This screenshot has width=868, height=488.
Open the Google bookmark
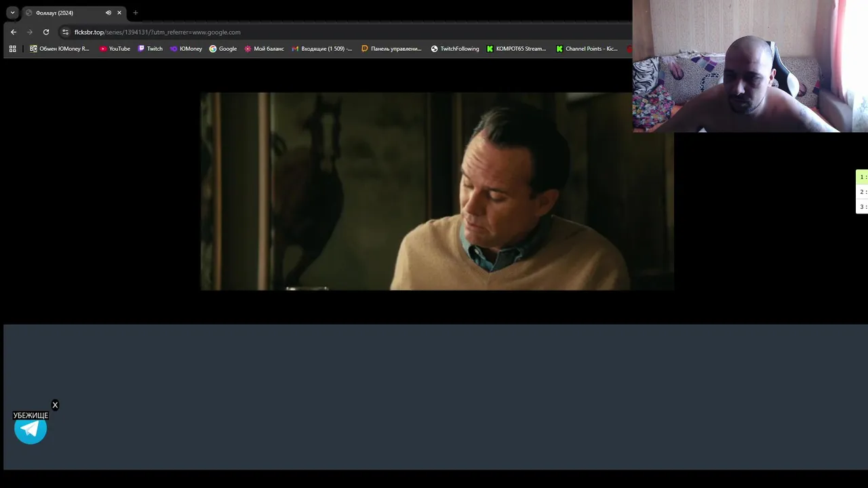[223, 49]
